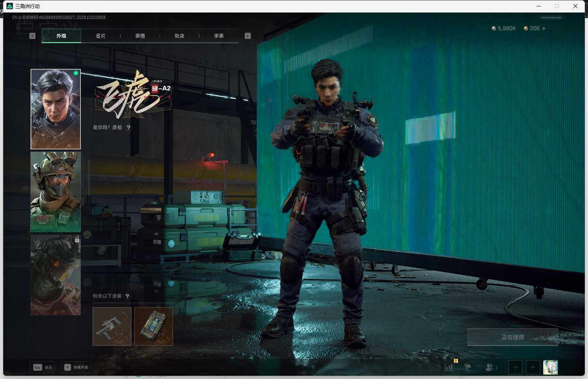Image resolution: width=588 pixels, height=379 pixels.
Task: Click the first empty teammate slot plus
Action: [x=515, y=367]
